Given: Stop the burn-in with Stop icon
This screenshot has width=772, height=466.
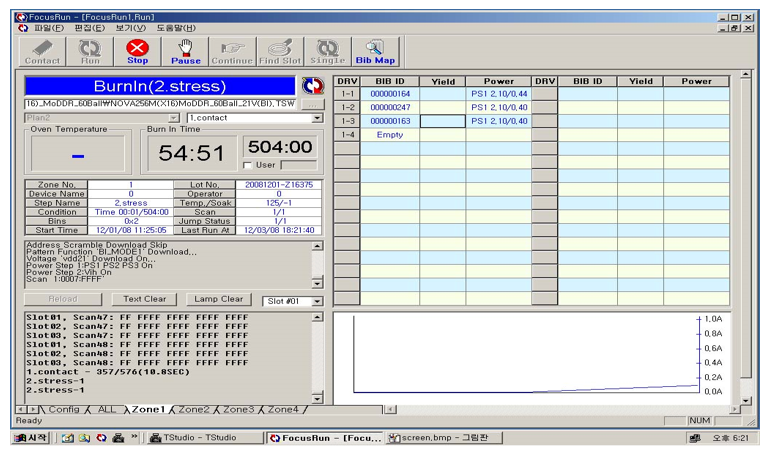Looking at the screenshot, I should pyautogui.click(x=137, y=52).
